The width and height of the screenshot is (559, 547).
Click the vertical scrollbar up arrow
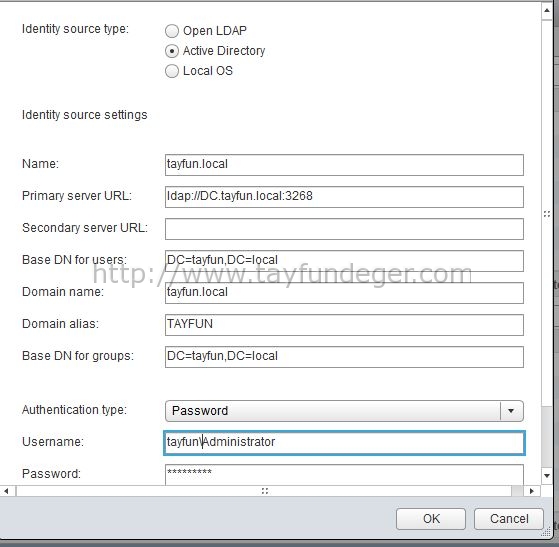[547, 10]
